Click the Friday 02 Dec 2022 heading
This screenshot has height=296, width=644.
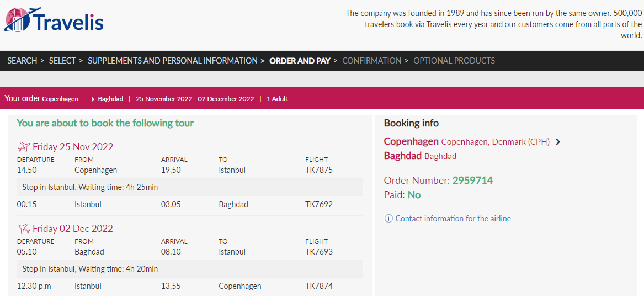(73, 228)
